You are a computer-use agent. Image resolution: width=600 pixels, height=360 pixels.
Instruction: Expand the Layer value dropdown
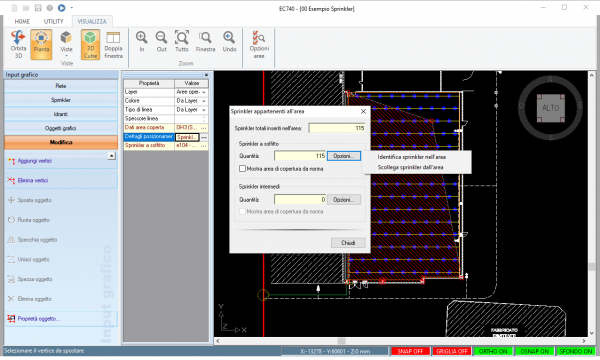pyautogui.click(x=204, y=92)
